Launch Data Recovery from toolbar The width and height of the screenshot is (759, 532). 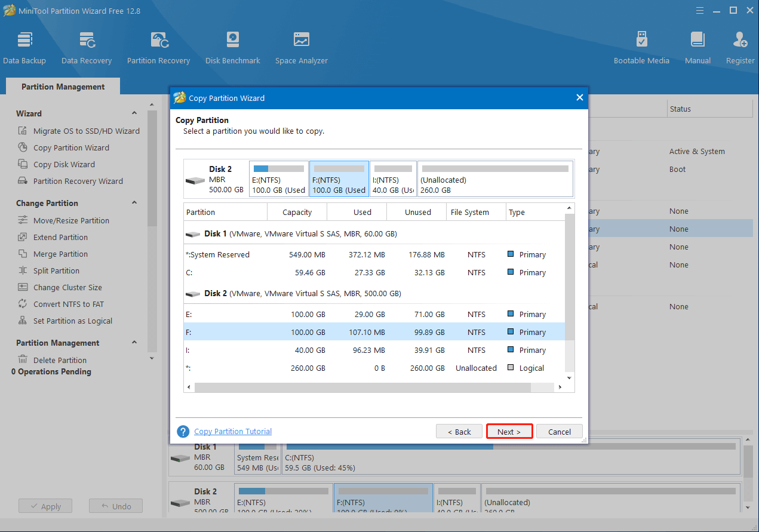[x=87, y=48]
